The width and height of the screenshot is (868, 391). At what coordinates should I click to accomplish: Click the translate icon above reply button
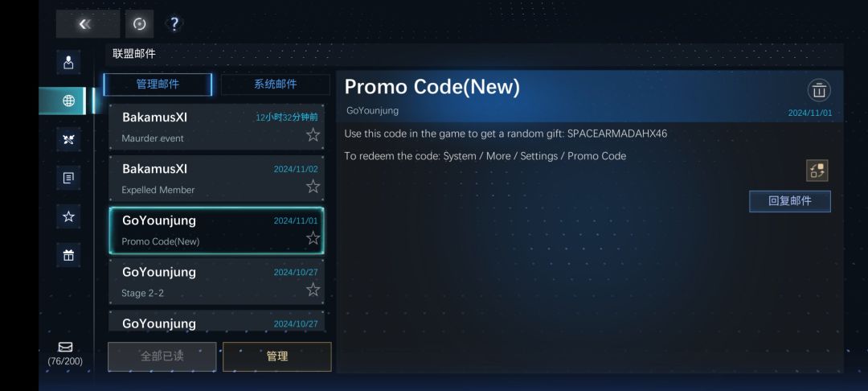tap(817, 171)
